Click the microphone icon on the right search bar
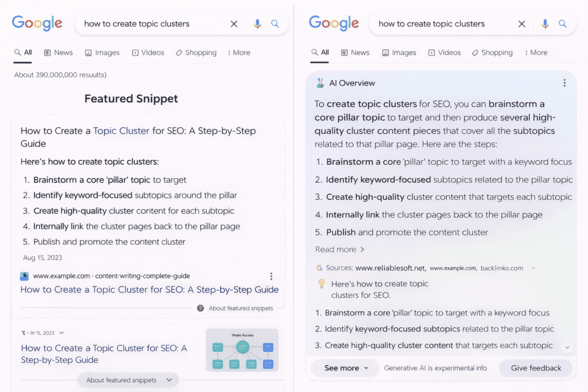588x392 pixels. coord(544,24)
